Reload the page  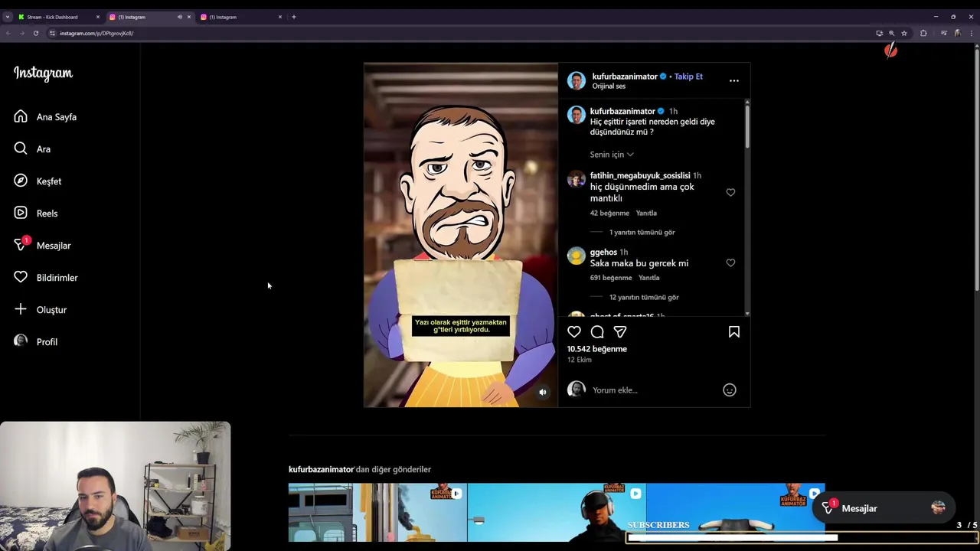35,33
